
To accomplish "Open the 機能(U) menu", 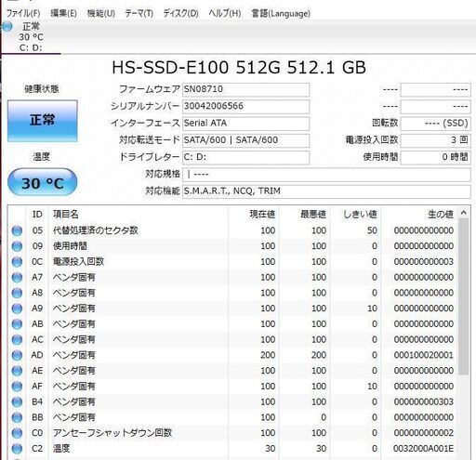I will [100, 13].
